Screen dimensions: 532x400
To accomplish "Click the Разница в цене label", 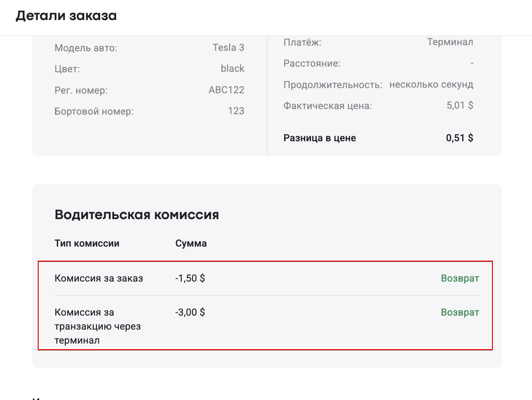I will pyautogui.click(x=320, y=138).
